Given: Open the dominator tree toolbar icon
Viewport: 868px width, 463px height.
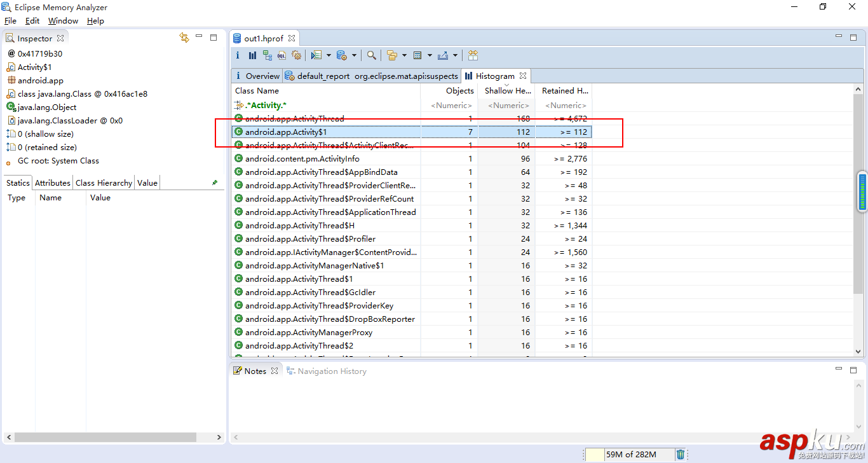Looking at the screenshot, I should 267,55.
